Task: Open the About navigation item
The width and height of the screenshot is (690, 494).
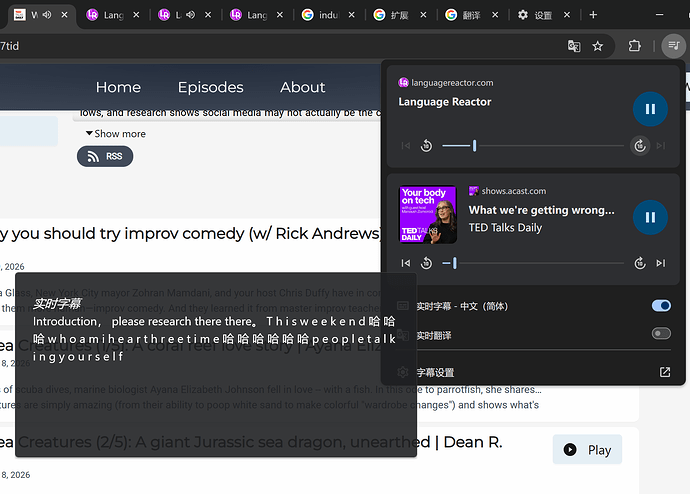Action: pyautogui.click(x=303, y=87)
